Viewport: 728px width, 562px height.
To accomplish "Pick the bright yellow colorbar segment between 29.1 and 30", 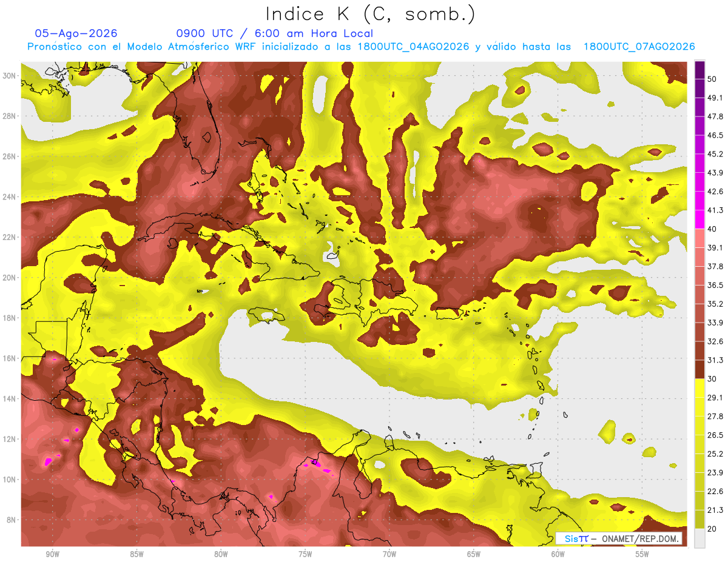I will [699, 388].
